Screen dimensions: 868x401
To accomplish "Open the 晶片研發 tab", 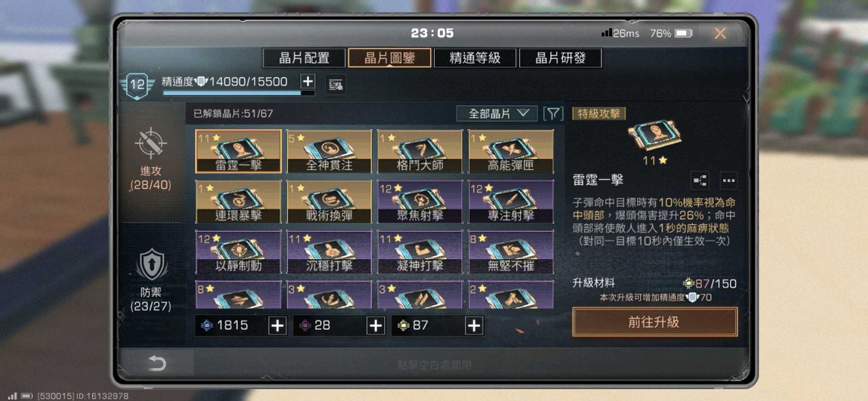I will (560, 58).
